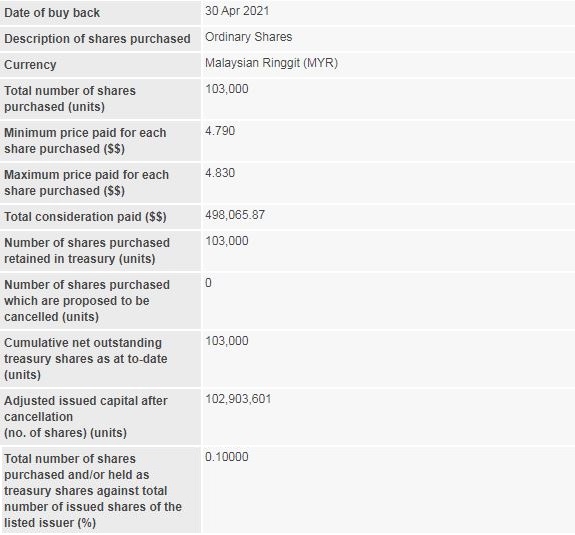Select the Maximum price paid label
This screenshot has width=575, height=535.
[86, 183]
